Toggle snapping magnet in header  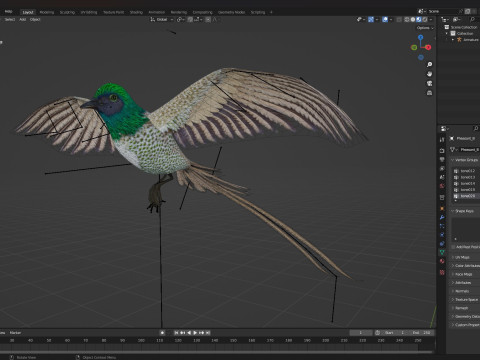coord(190,20)
